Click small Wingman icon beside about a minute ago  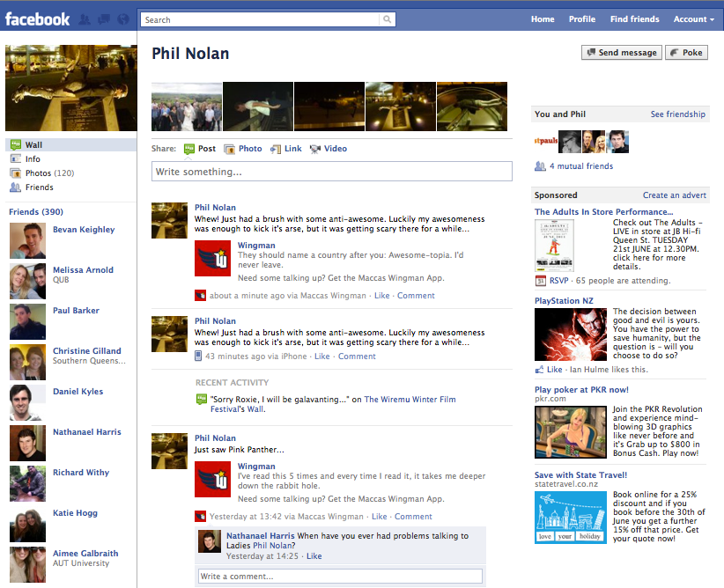201,296
